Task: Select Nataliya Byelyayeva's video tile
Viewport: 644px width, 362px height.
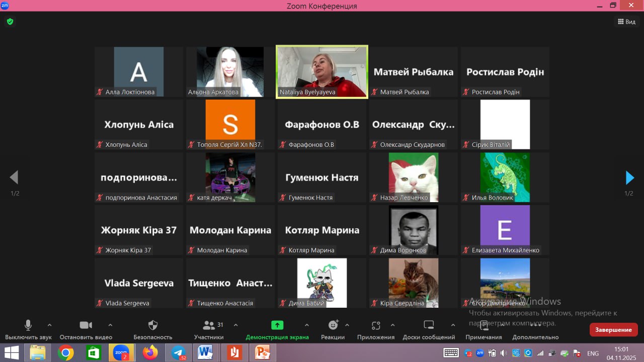Action: click(x=322, y=71)
